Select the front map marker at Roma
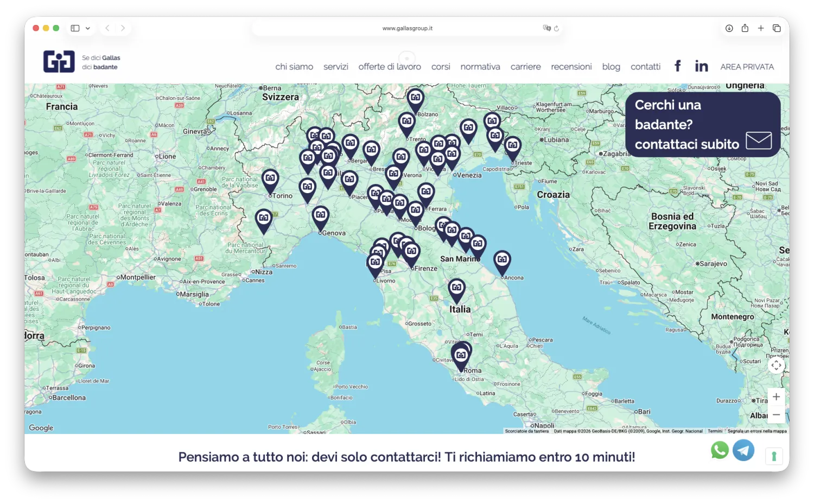 (461, 358)
